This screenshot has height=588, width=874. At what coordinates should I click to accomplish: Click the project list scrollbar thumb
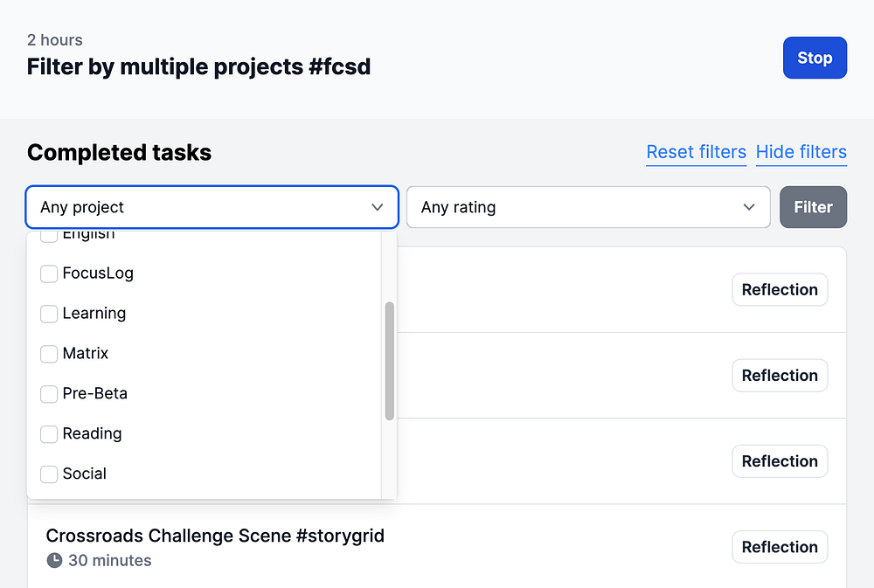point(389,361)
